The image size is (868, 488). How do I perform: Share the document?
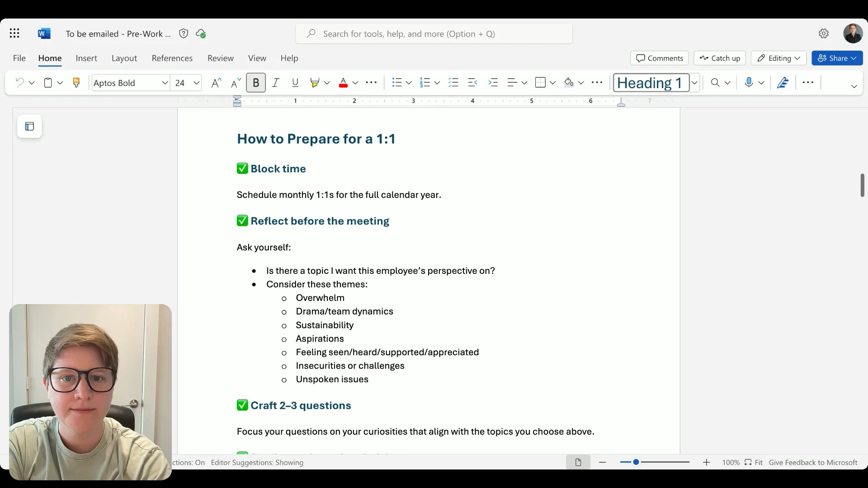pyautogui.click(x=837, y=58)
